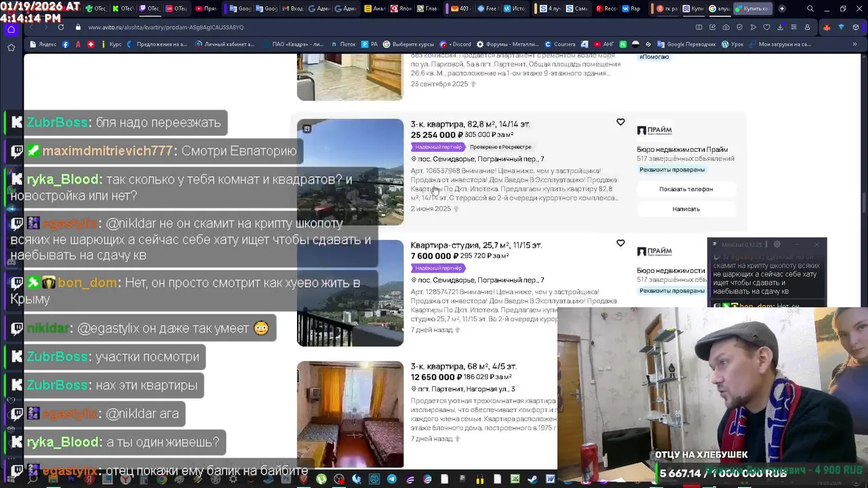Click the bookmark heart icon in address bar
The image size is (868, 488).
pos(767,27)
